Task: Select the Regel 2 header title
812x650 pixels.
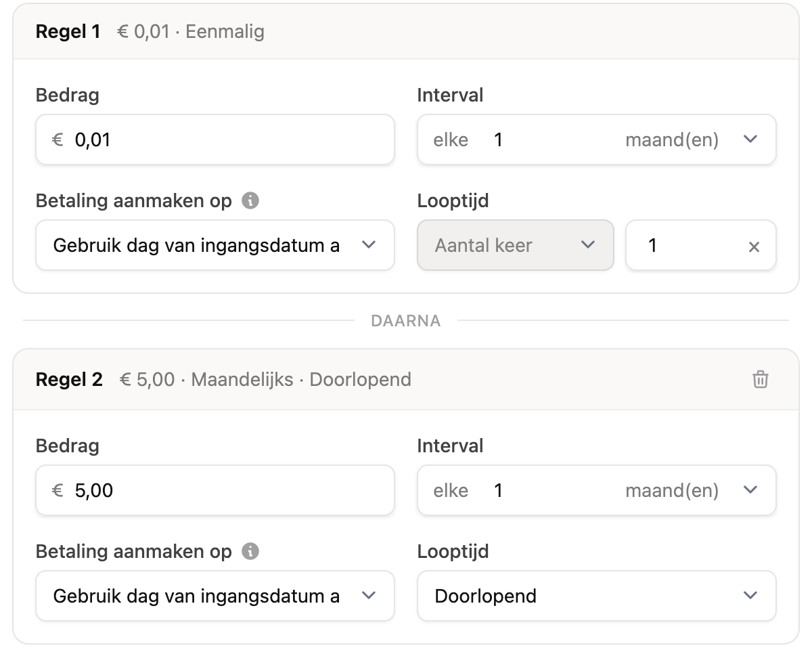Action: coord(69,379)
